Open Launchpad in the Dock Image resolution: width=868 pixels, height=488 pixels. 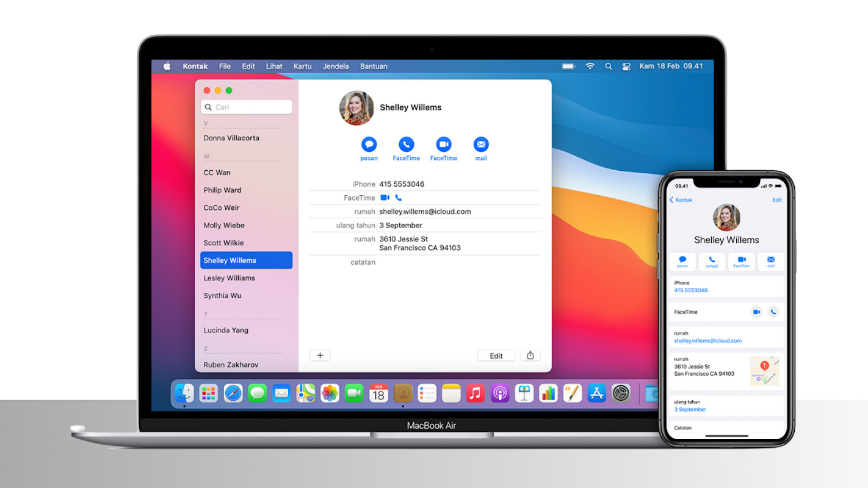coord(209,393)
